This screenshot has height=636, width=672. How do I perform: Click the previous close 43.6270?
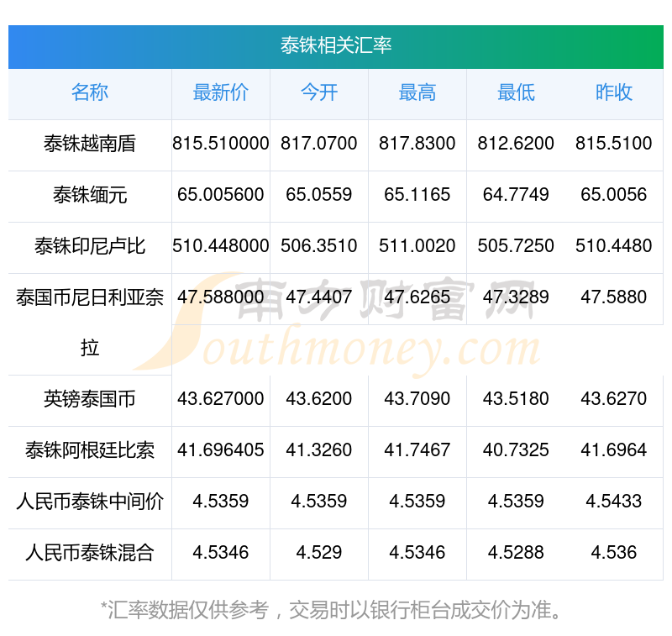(x=614, y=399)
